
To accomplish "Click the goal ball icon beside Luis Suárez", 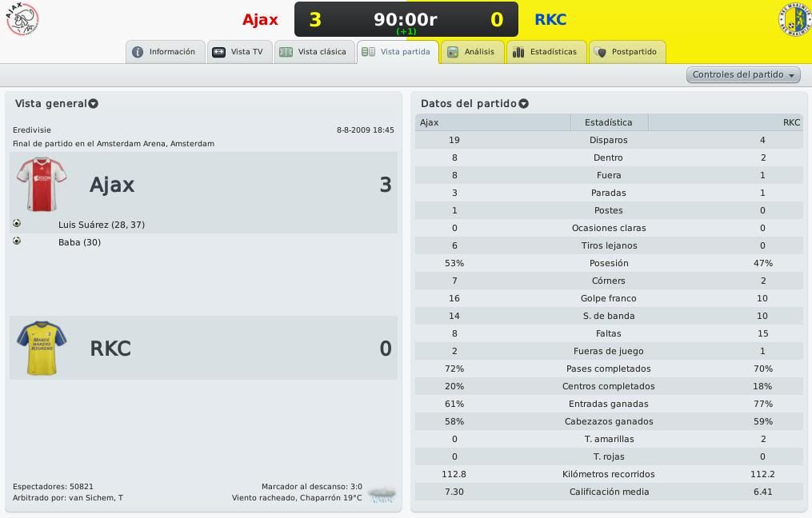I will 17,224.
